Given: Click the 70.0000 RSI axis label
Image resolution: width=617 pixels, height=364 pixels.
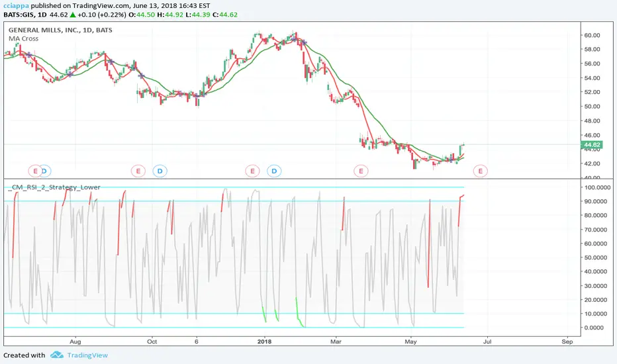Looking at the screenshot, I should pos(594,230).
